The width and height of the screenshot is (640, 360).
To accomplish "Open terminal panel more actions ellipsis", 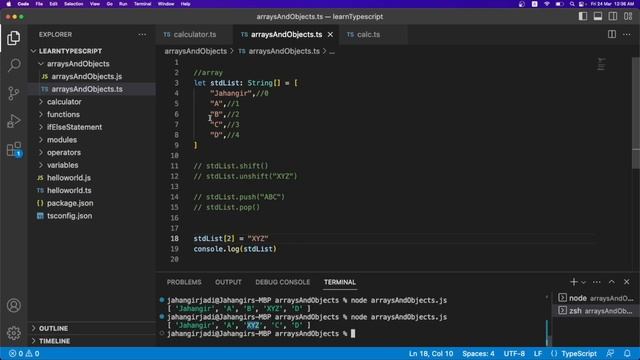I will [596, 282].
